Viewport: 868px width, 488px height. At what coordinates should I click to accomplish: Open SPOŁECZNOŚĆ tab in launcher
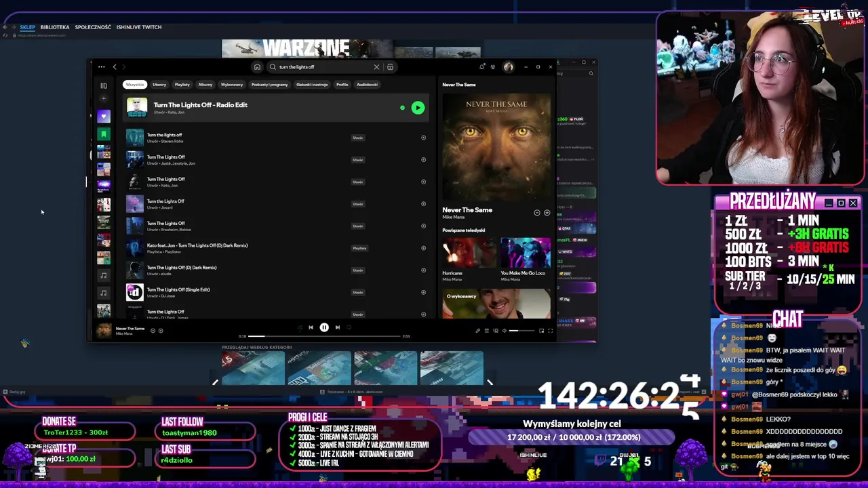pos(93,27)
